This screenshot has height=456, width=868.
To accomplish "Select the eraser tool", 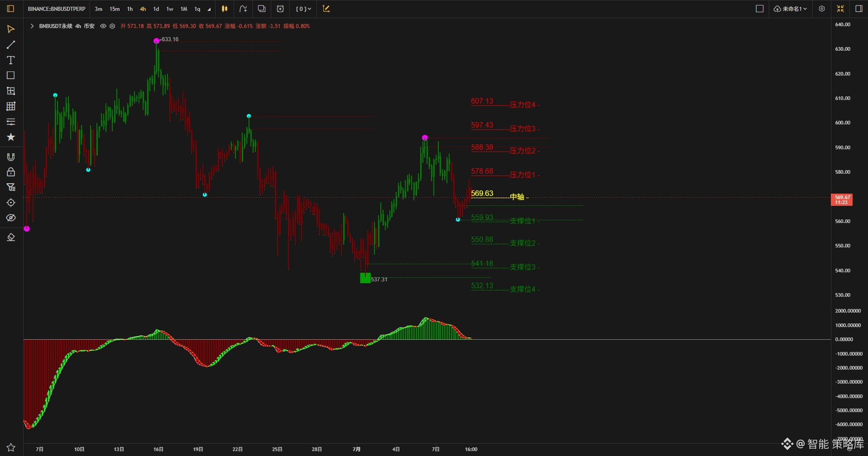I will coord(11,237).
